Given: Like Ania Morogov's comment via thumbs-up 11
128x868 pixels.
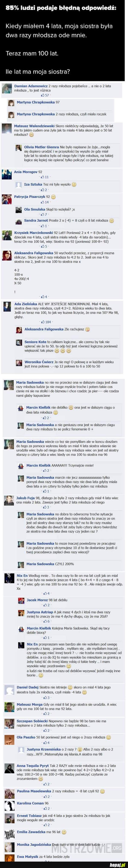Looking at the screenshot, I should [42, 177].
